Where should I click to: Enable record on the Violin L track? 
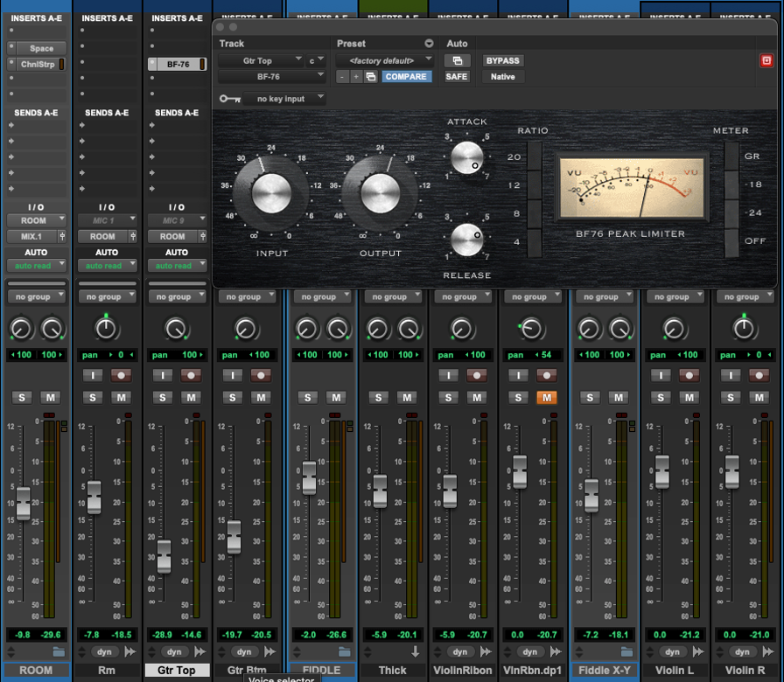pyautogui.click(x=689, y=375)
